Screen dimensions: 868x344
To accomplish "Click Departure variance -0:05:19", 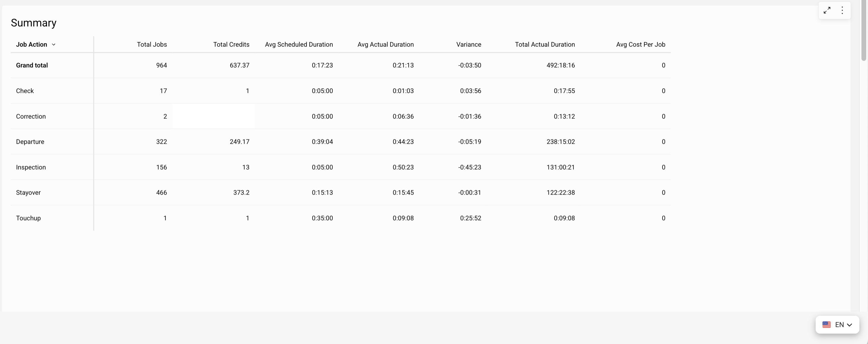I will point(469,142).
